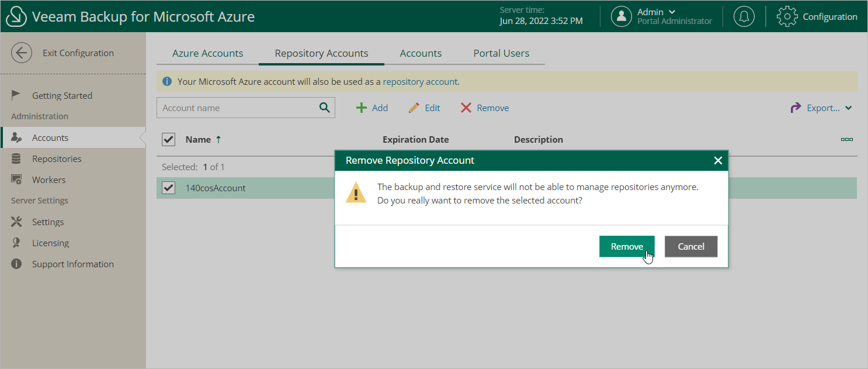868x369 pixels.
Task: Close the Remove Repository Account dialog
Action: (718, 160)
